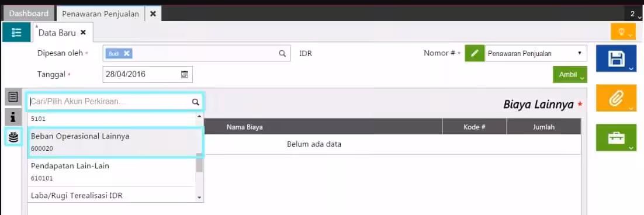The height and width of the screenshot is (215, 644).
Task: Select Pendapatan Lain-Lain account
Action: tap(112, 172)
